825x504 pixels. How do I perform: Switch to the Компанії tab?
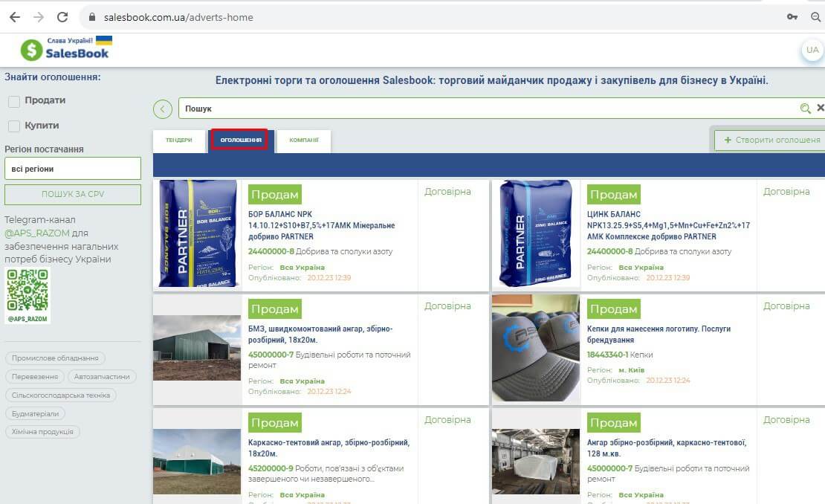(x=304, y=140)
